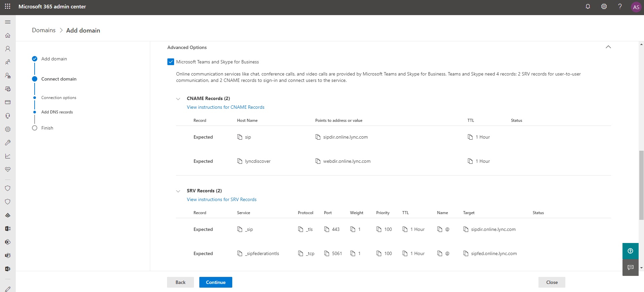Open SharePoint admin center icon
This screenshot has height=292, width=644.
coord(8,242)
